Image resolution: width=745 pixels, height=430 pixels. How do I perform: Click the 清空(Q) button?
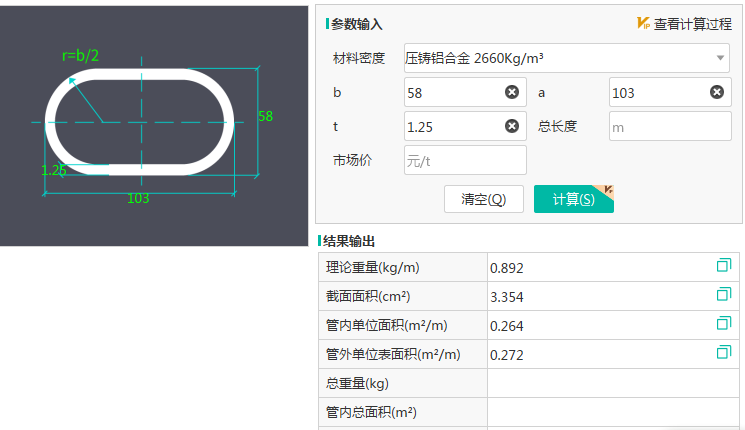[484, 199]
